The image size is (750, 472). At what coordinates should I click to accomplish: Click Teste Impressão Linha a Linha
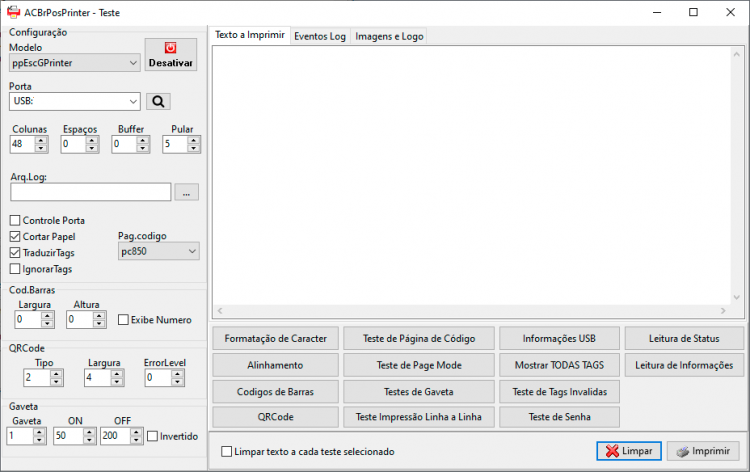(419, 417)
